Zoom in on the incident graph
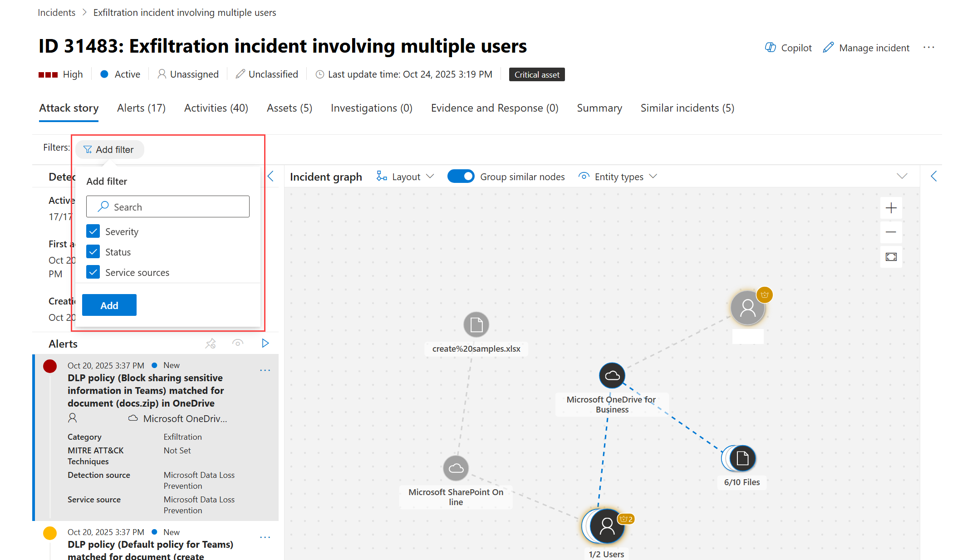Screen dimensions: 972x560 pyautogui.click(x=891, y=208)
